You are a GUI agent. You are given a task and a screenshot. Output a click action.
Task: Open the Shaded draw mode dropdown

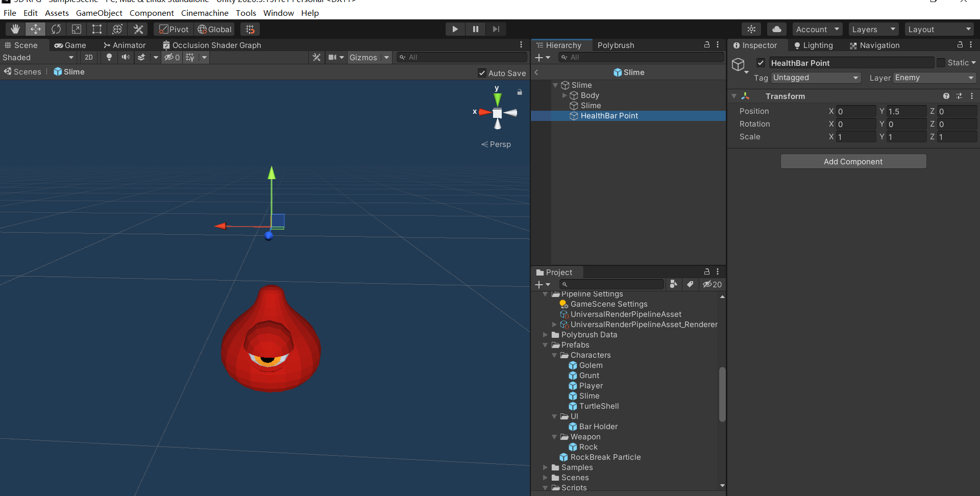pos(38,57)
